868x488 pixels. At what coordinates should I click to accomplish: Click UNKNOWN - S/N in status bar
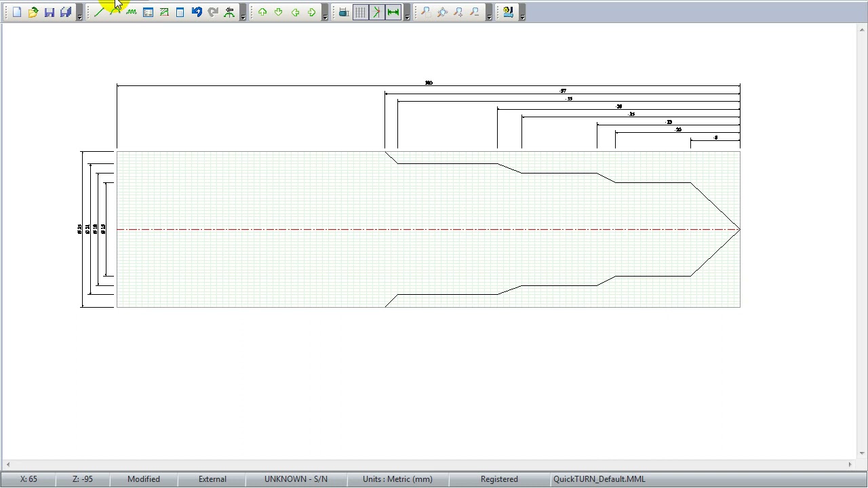pos(296,479)
